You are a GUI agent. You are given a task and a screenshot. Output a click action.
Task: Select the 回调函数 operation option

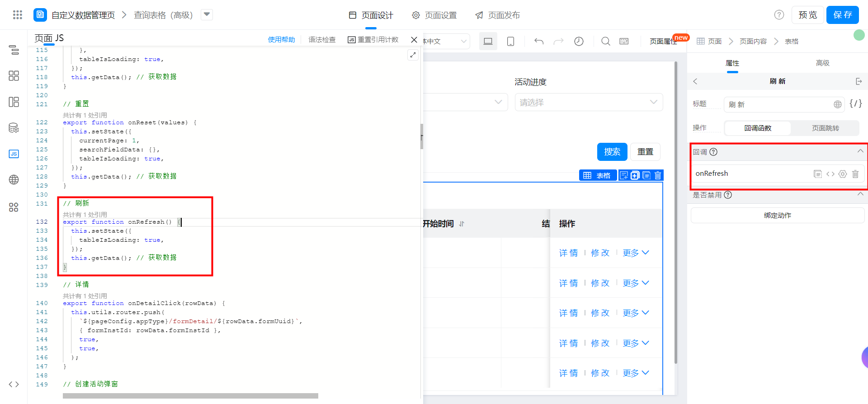[x=758, y=128]
